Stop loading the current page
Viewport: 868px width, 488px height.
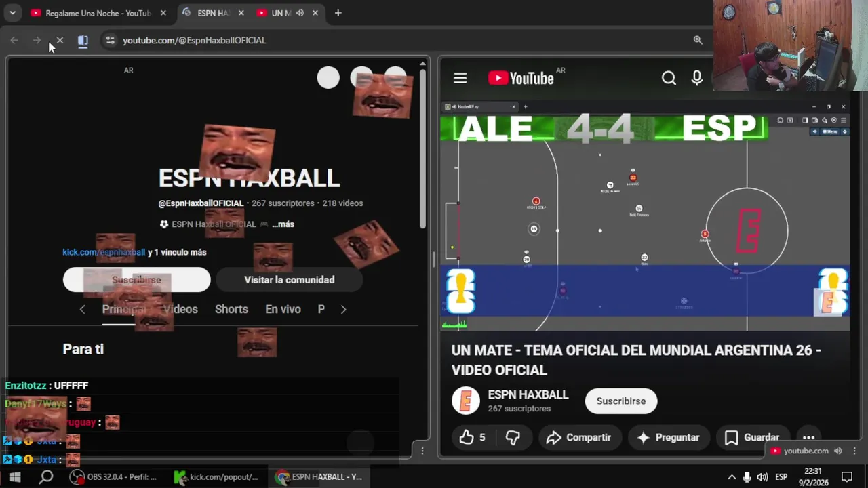coord(60,41)
